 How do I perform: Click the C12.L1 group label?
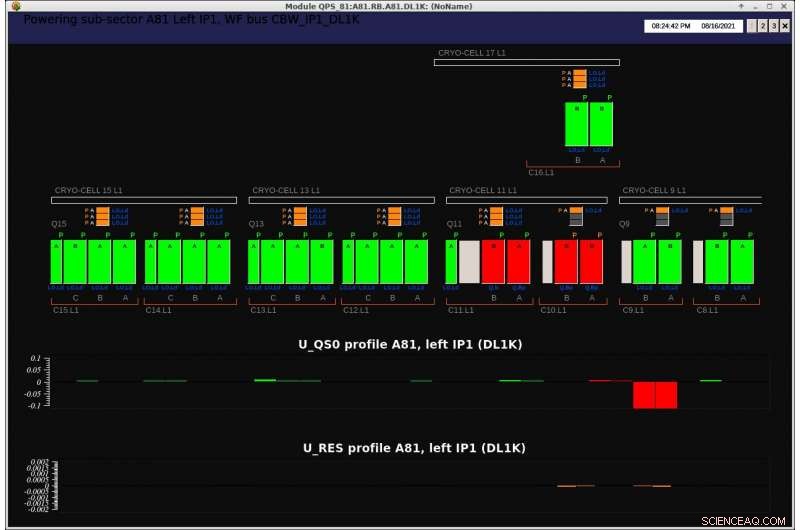pyautogui.click(x=356, y=310)
